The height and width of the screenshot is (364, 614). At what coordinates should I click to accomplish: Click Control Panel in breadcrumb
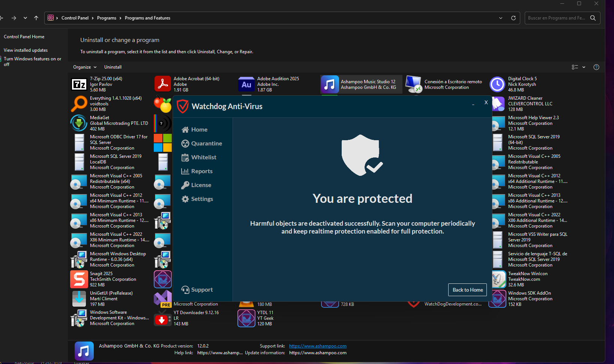[x=75, y=18]
